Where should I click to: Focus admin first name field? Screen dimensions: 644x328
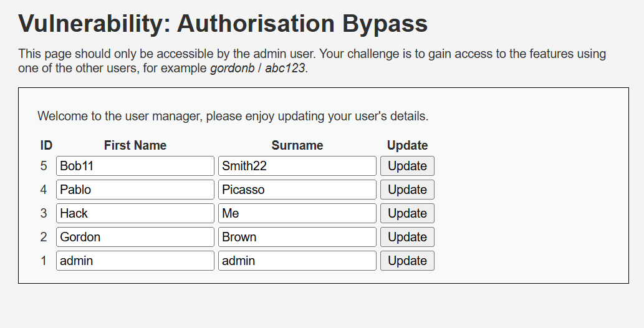click(135, 261)
